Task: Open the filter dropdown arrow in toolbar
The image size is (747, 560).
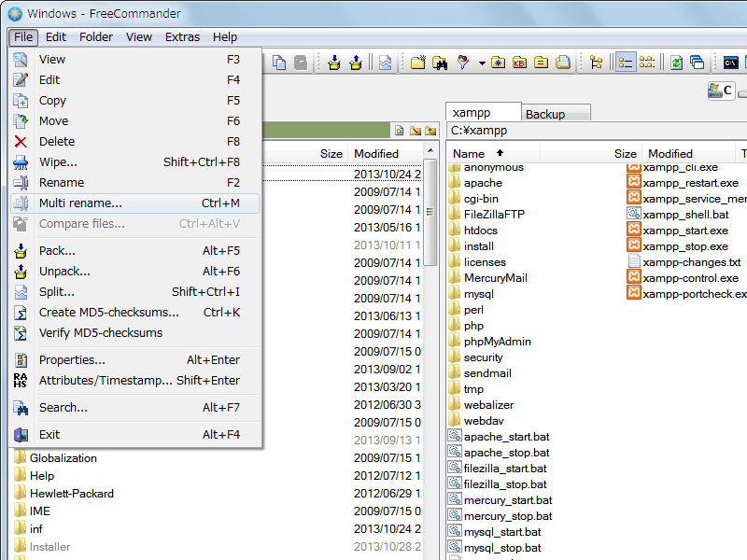Action: 482,63
